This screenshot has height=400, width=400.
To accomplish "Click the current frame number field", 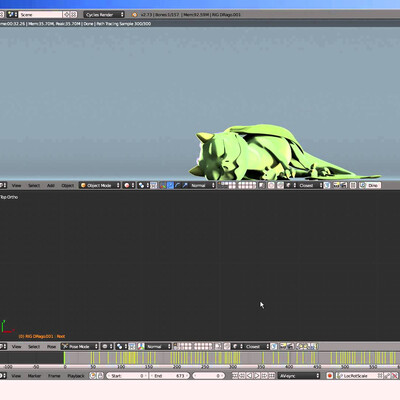I will click(208, 376).
